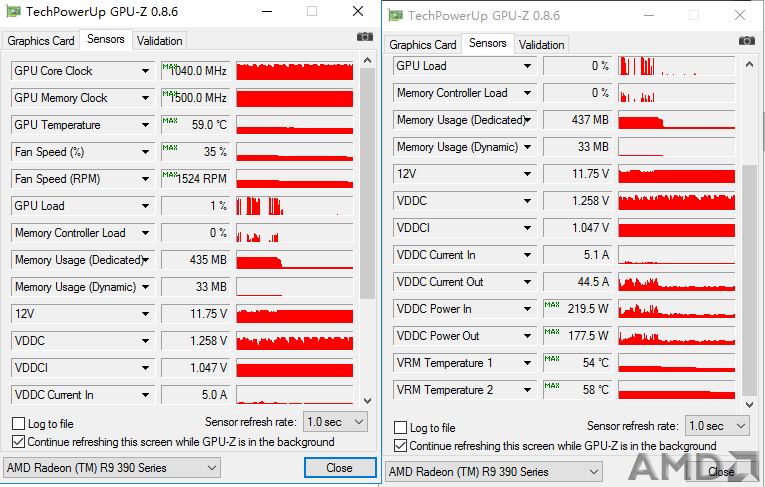
Task: Open the VDDC Current Out dropdown
Action: tap(527, 282)
